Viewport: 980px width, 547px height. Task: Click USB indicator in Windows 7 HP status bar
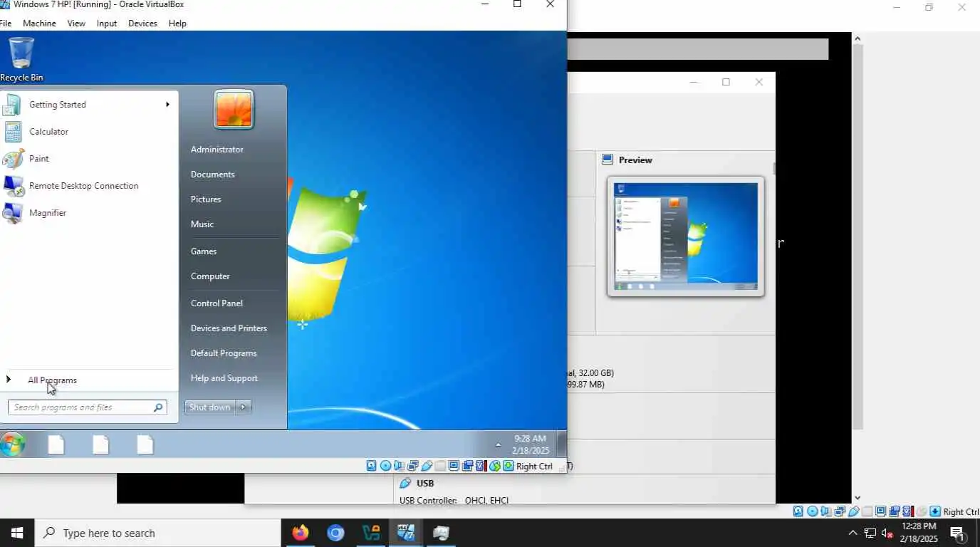point(427,466)
